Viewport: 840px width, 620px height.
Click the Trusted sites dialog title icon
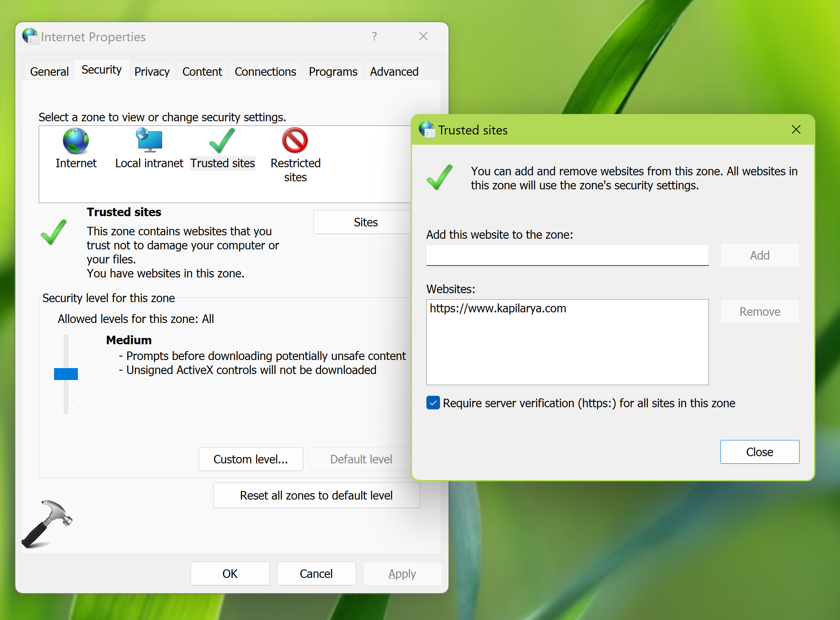[427, 129]
